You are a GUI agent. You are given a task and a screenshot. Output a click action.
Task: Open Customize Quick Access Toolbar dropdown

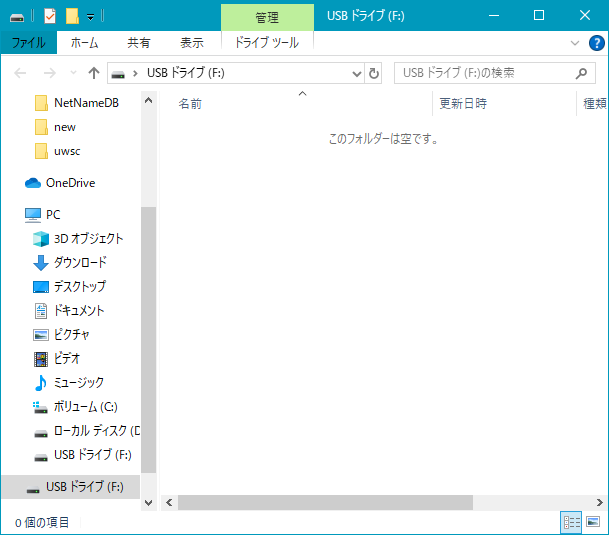click(x=90, y=17)
